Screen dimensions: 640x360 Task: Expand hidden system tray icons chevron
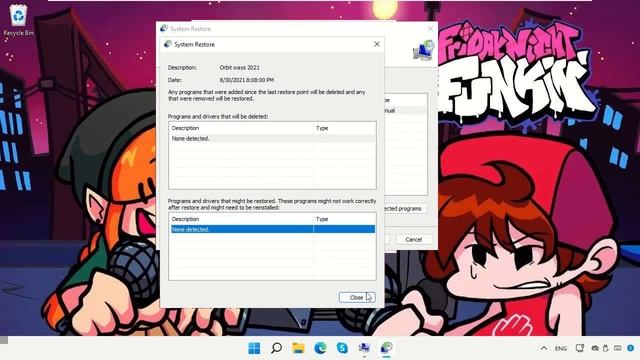[544, 349]
